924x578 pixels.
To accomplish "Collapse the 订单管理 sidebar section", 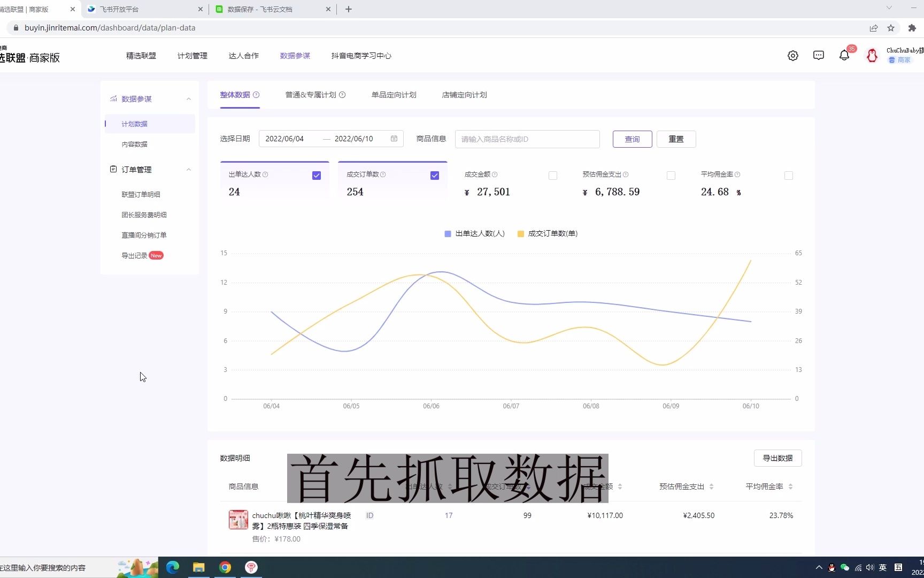I will [189, 170].
